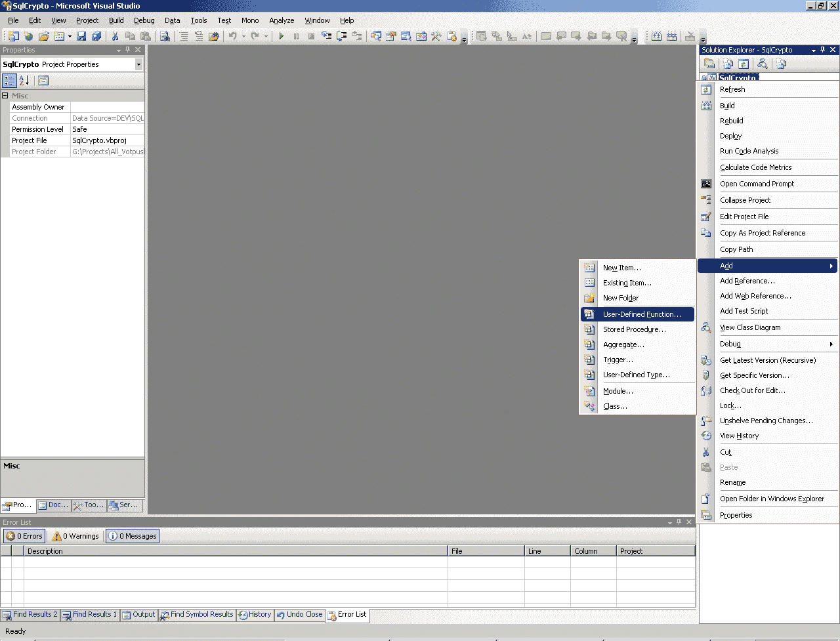Toggle the 0 Errors filter button
This screenshot has height=641, width=840.
24,536
